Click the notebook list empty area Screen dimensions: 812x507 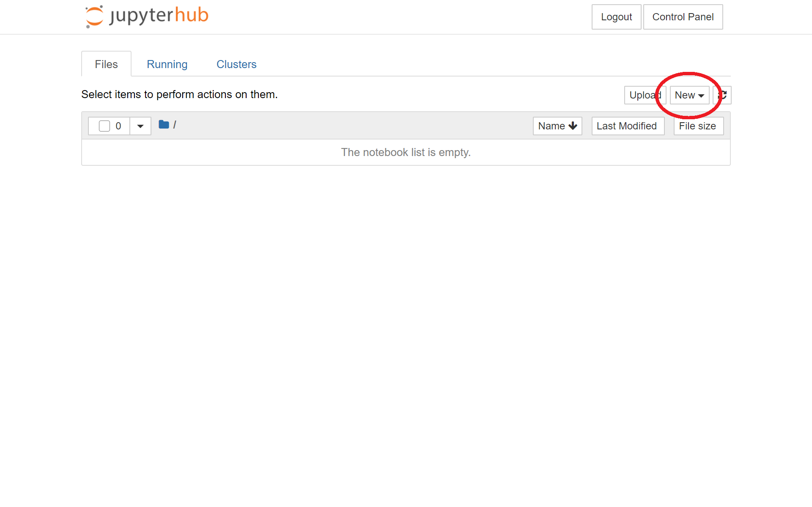coord(406,153)
